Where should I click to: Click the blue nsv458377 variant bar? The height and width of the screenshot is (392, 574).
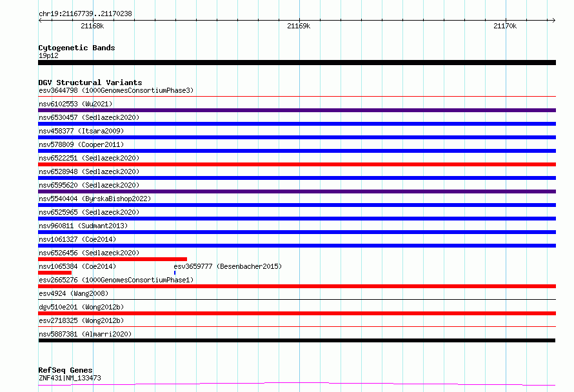[297, 137]
